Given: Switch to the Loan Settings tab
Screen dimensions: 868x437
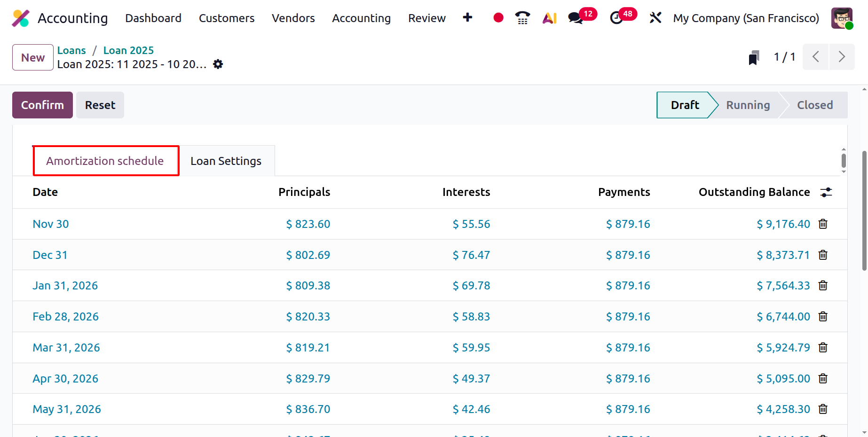Looking at the screenshot, I should coord(226,161).
